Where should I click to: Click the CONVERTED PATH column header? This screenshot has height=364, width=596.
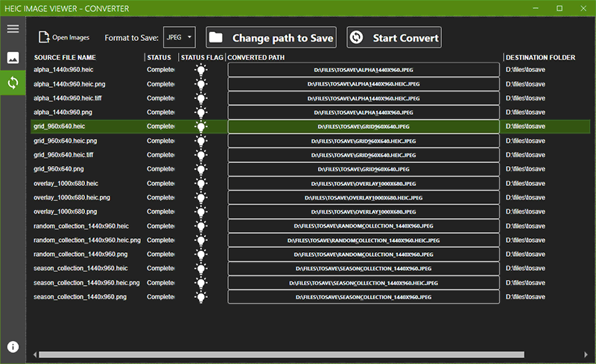click(256, 57)
